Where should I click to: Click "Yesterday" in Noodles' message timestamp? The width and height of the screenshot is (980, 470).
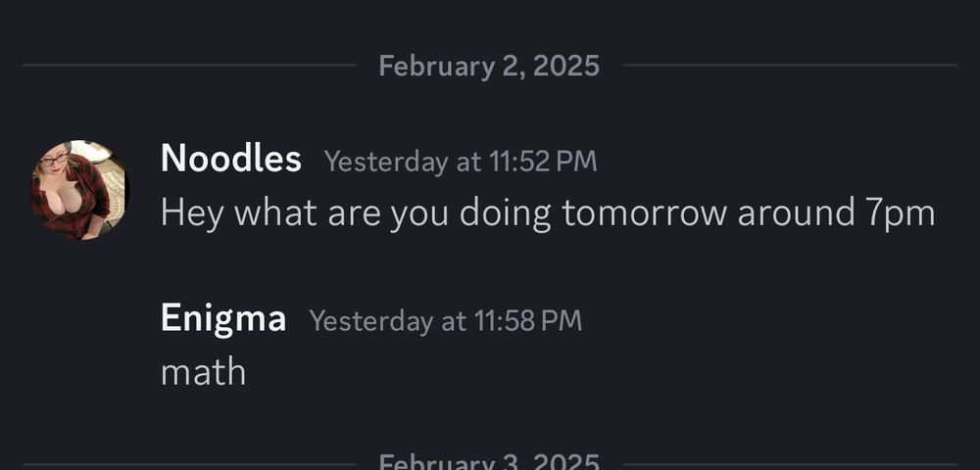coord(385,161)
